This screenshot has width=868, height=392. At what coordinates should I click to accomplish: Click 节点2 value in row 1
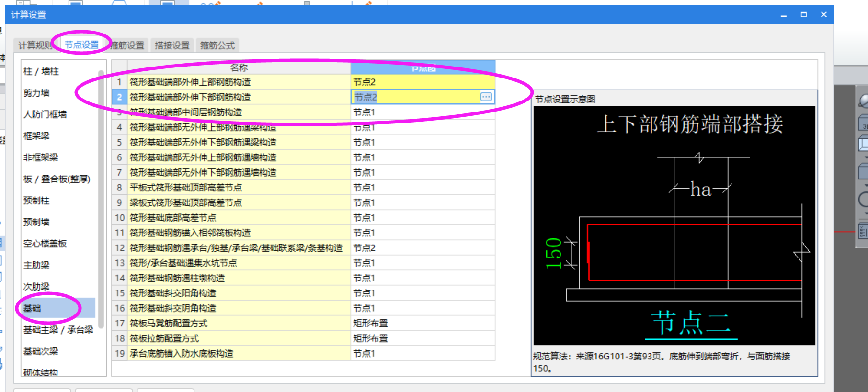423,82
